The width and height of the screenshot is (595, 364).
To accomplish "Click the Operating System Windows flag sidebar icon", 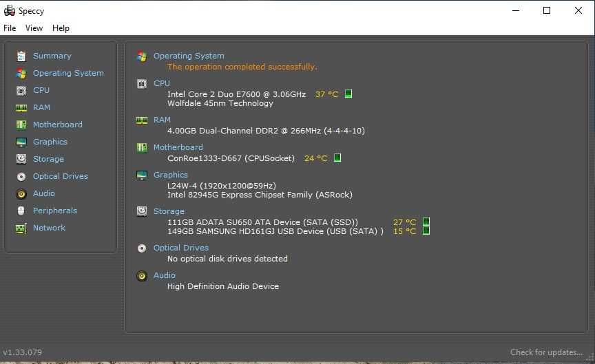I will (x=21, y=73).
